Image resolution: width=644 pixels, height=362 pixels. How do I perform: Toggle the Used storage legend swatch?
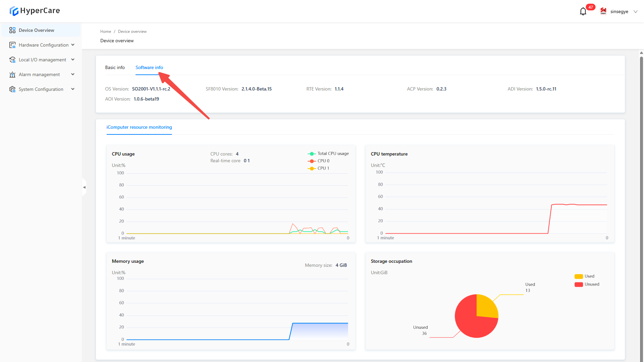(x=579, y=277)
